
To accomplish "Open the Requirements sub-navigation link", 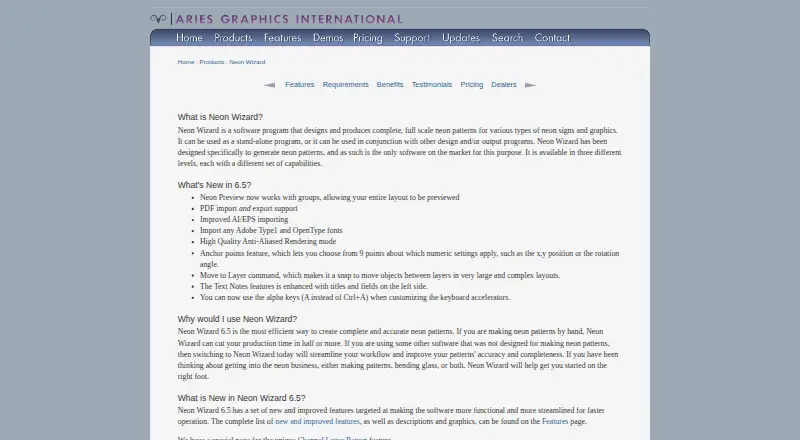I will point(345,85).
